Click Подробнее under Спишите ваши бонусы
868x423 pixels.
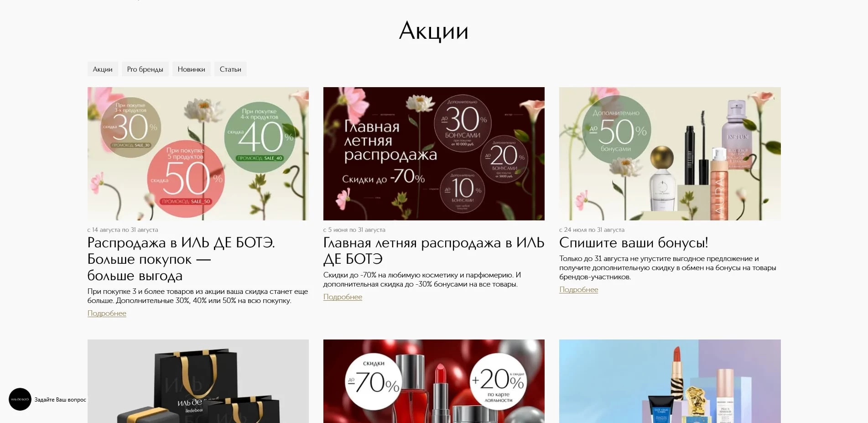pos(578,290)
